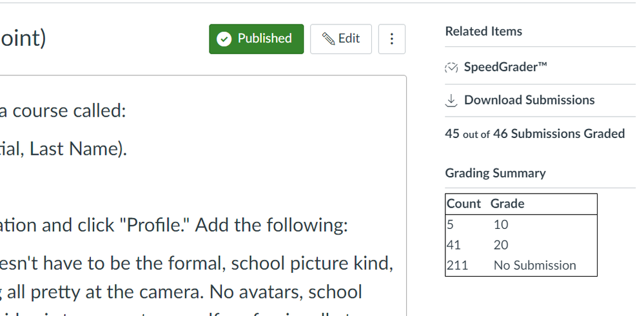Open the SpeedGrader™ link
This screenshot has height=316, width=644.
(505, 67)
